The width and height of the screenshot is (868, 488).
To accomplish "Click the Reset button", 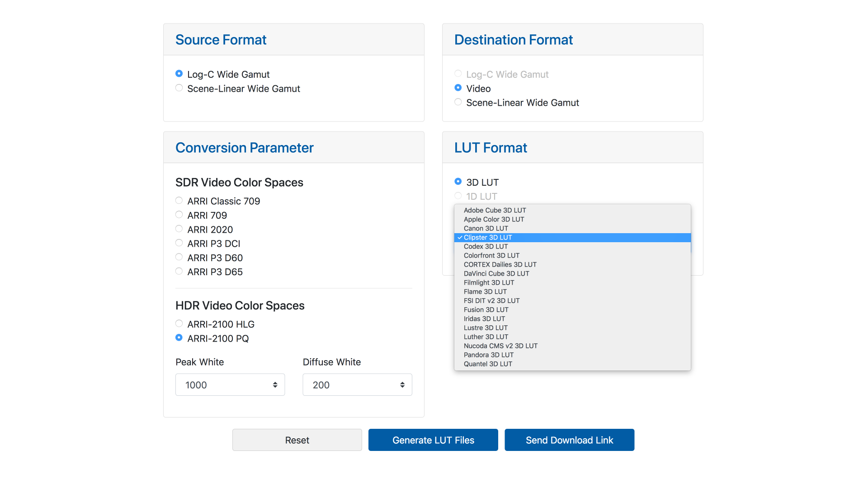I will pos(297,440).
